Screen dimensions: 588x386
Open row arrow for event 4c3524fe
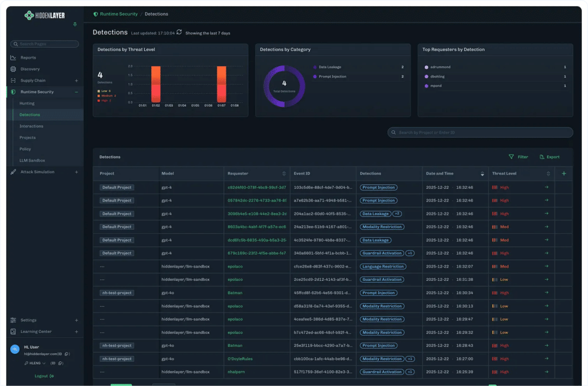(x=547, y=240)
